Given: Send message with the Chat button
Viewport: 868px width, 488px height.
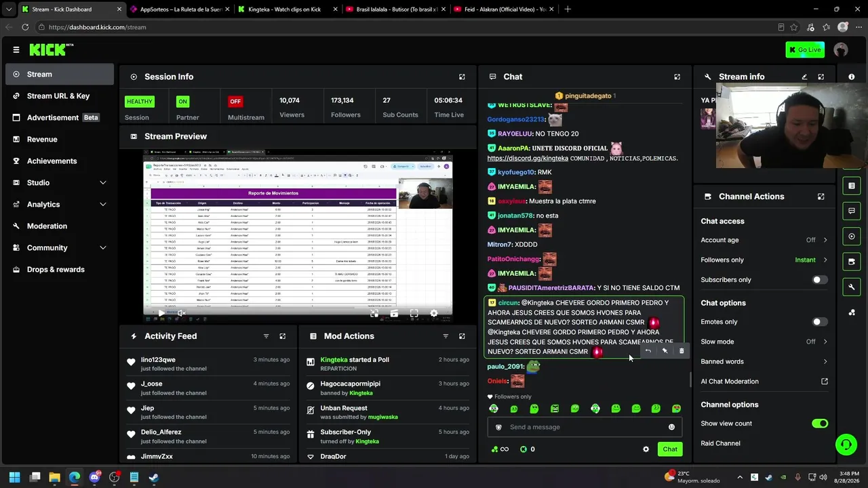Looking at the screenshot, I should pos(670,449).
